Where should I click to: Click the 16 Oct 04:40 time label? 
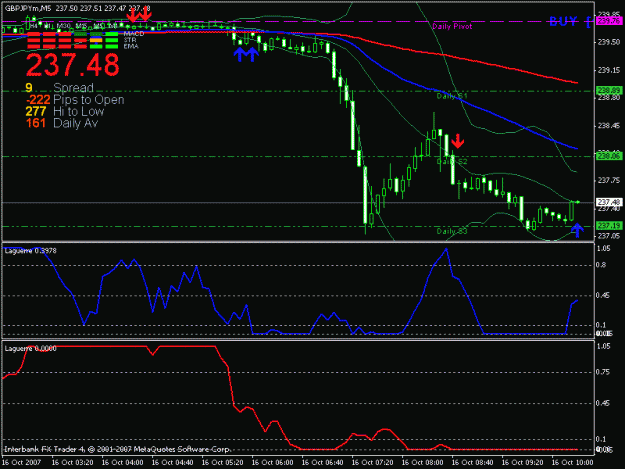(172, 463)
